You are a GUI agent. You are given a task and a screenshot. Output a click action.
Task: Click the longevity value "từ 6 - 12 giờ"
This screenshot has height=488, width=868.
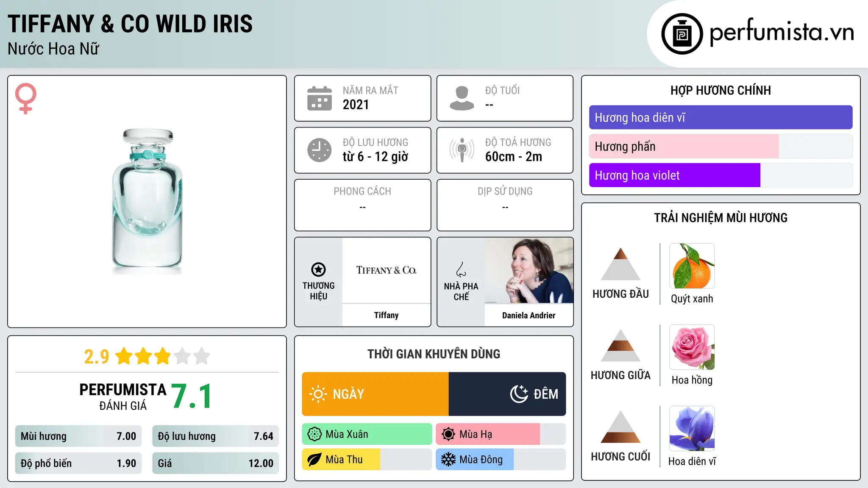376,157
